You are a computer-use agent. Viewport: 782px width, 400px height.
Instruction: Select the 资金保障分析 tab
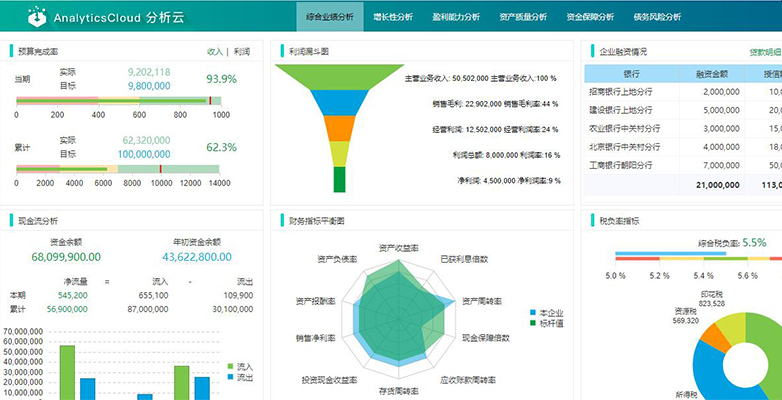[590, 17]
